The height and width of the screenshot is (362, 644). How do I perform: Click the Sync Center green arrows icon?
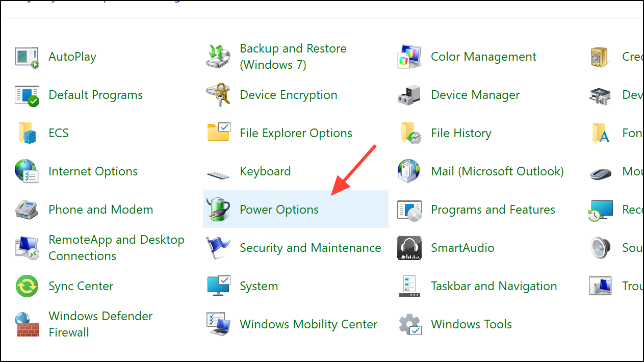coord(27,286)
